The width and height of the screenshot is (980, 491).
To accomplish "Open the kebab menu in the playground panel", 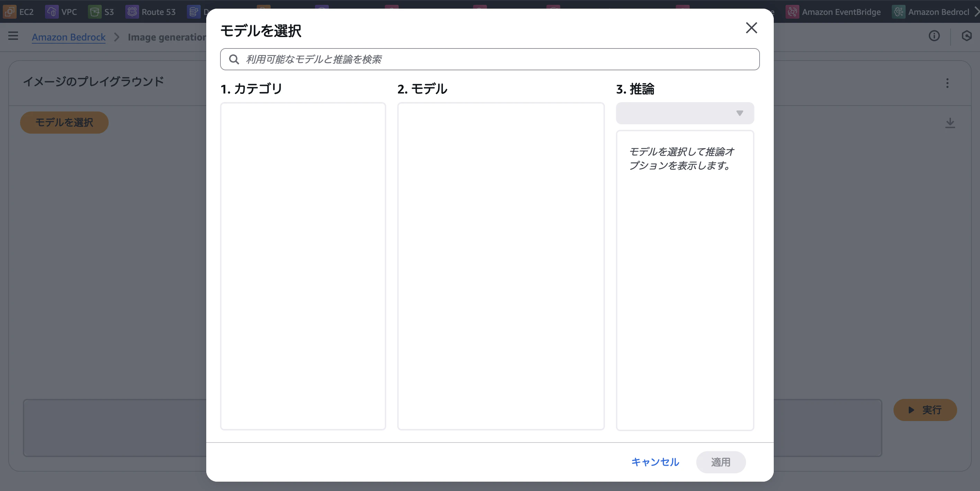I will tap(947, 83).
